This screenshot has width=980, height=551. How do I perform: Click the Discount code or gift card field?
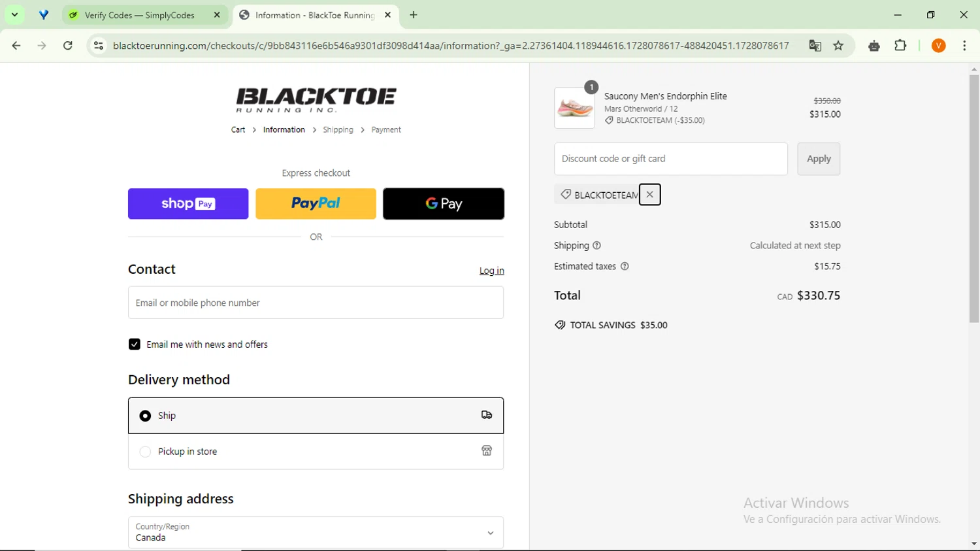671,159
